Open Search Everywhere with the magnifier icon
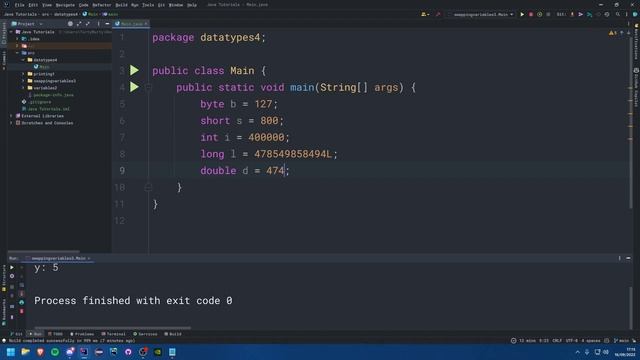 point(618,14)
